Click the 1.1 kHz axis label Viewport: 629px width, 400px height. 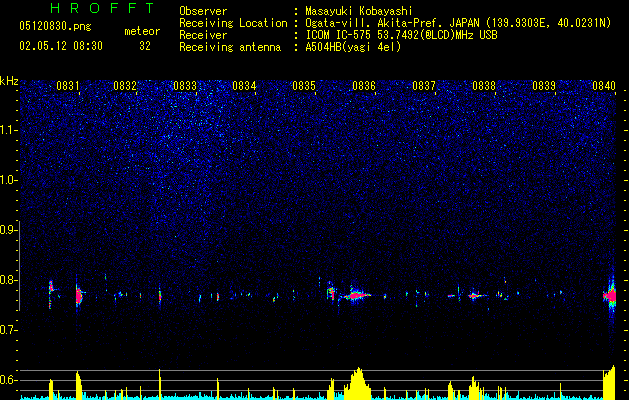click(x=9, y=130)
